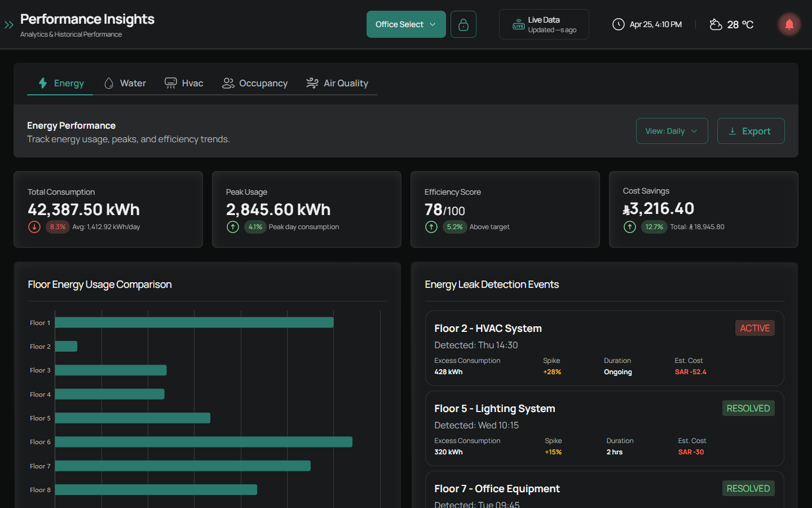Click the weather cloud icon
The height and width of the screenshot is (508, 812).
716,24
